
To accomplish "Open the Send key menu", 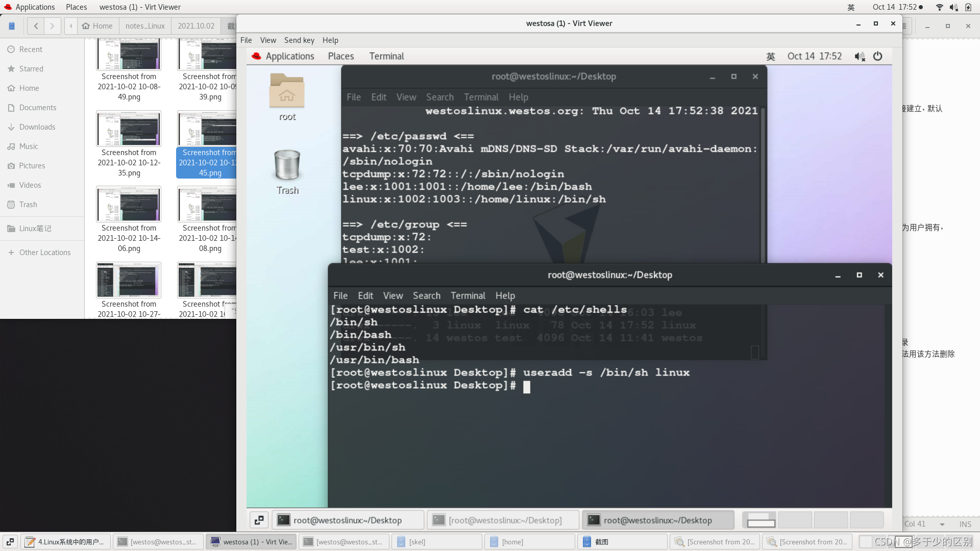I will click(x=299, y=40).
